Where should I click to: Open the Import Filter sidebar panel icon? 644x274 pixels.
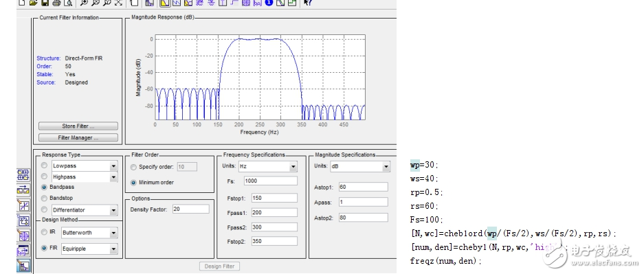click(x=23, y=250)
